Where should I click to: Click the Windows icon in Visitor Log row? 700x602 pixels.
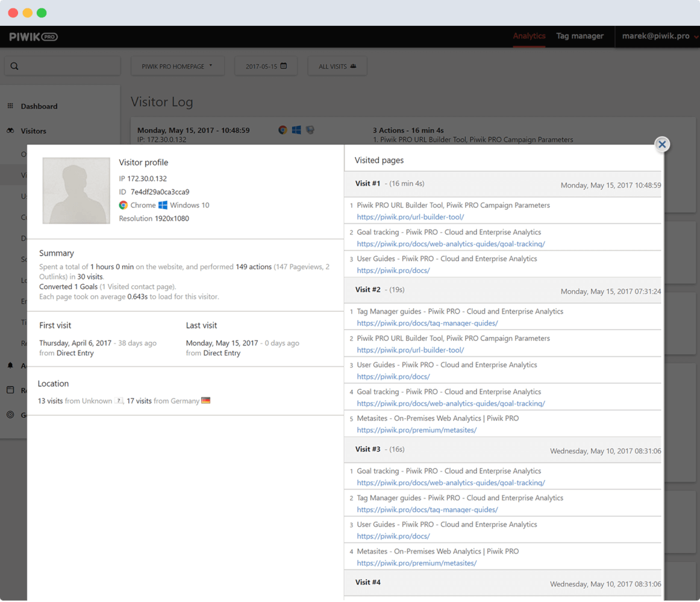pyautogui.click(x=296, y=130)
